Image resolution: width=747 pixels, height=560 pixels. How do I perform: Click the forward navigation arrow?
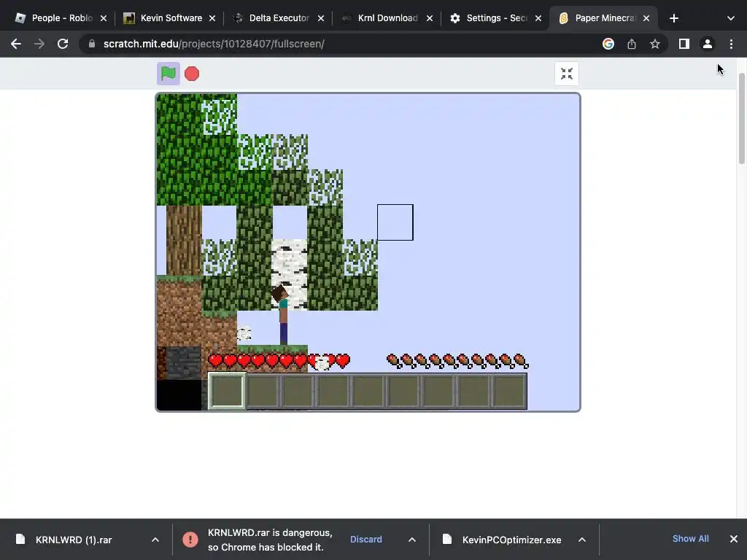coord(39,44)
